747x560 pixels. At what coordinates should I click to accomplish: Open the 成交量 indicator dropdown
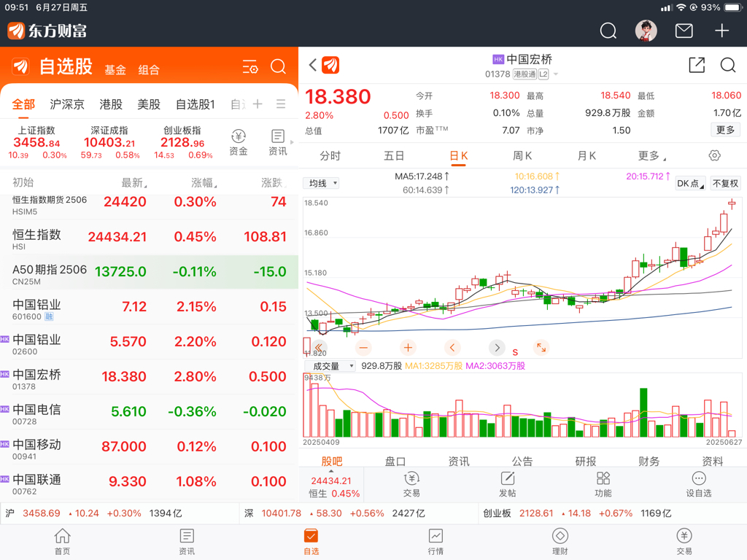tap(330, 366)
